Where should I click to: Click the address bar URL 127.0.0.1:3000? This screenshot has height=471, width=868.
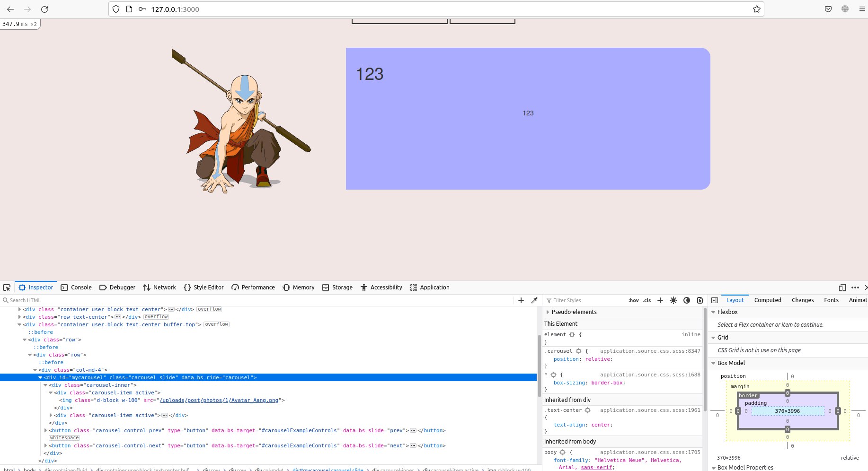[x=175, y=9]
